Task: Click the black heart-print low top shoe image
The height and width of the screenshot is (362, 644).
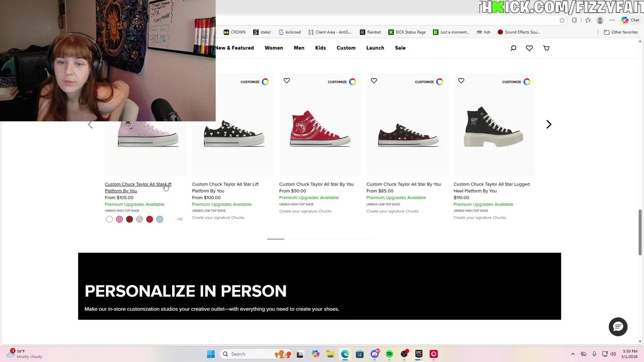Action: tap(233, 133)
